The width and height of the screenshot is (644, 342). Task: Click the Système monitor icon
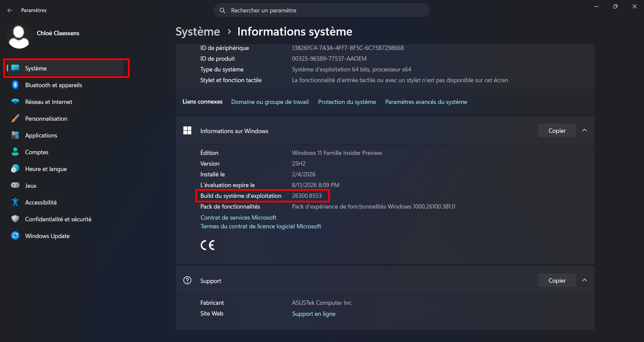tap(15, 68)
